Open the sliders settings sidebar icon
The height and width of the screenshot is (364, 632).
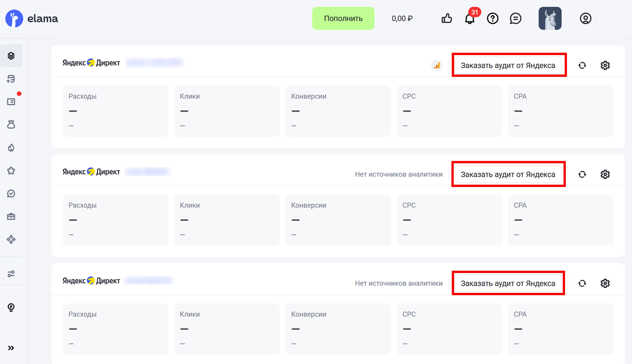pyautogui.click(x=11, y=274)
